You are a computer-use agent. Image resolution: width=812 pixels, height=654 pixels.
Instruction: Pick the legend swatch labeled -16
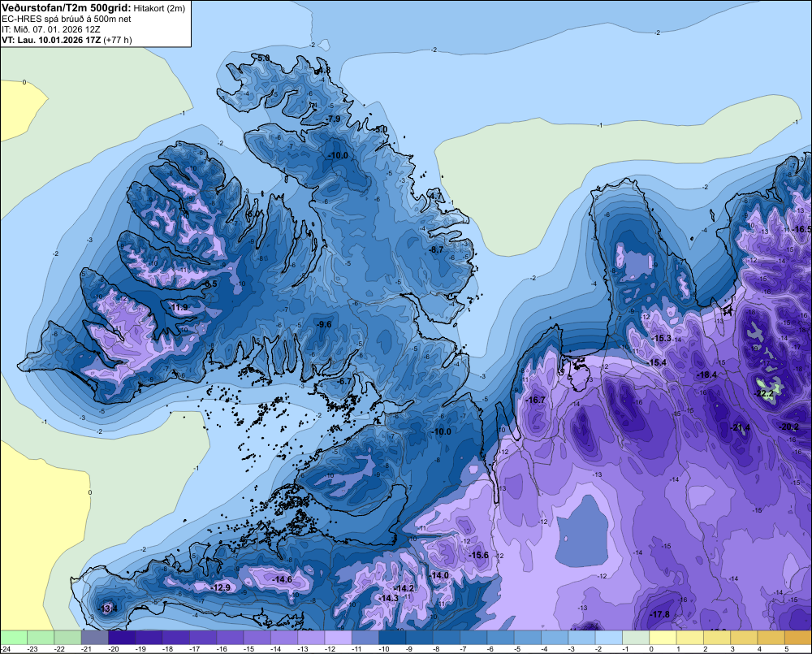230,637
